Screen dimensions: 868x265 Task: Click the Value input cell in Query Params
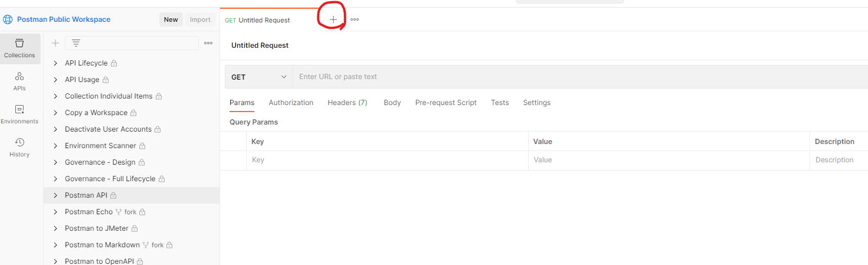pos(669,160)
